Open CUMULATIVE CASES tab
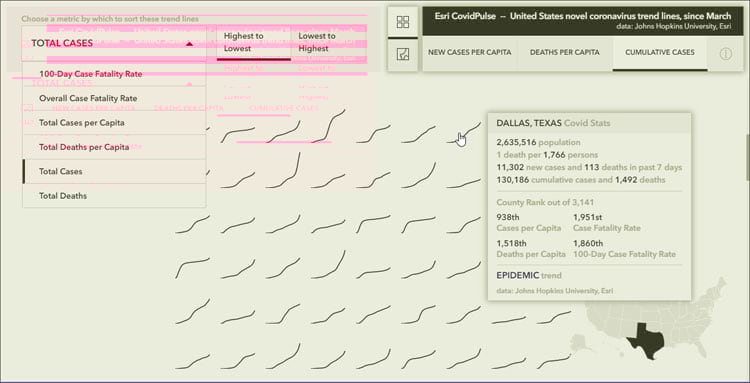750x383 pixels. (x=660, y=53)
